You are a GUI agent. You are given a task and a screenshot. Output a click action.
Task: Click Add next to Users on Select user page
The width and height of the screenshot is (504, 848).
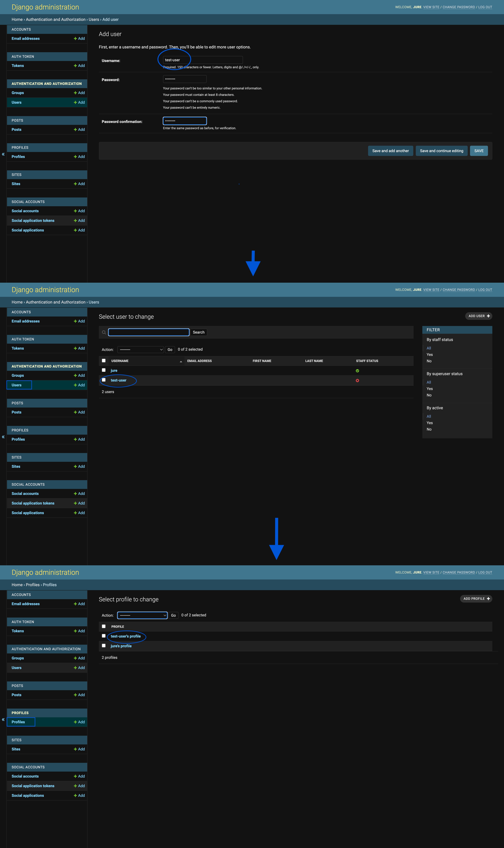(79, 385)
